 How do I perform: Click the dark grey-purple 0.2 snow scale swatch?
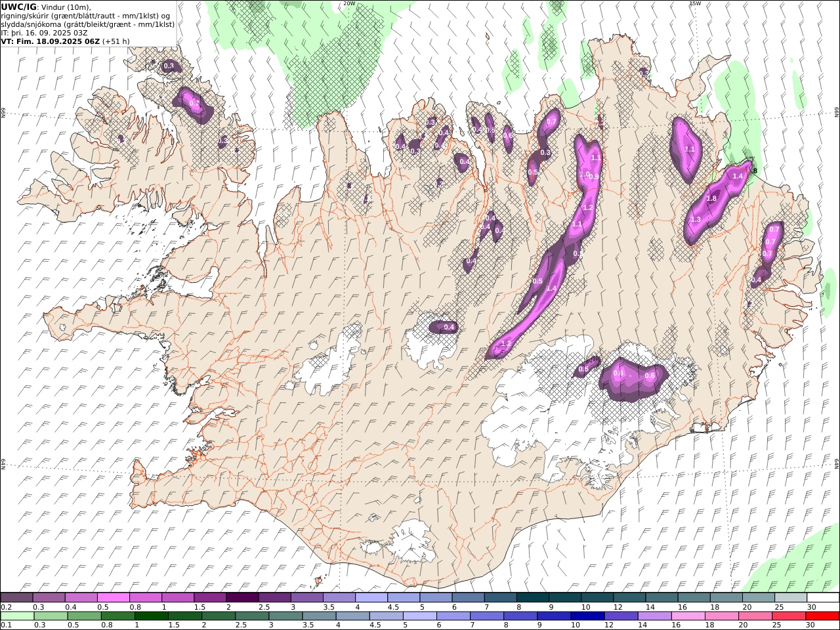point(17,597)
